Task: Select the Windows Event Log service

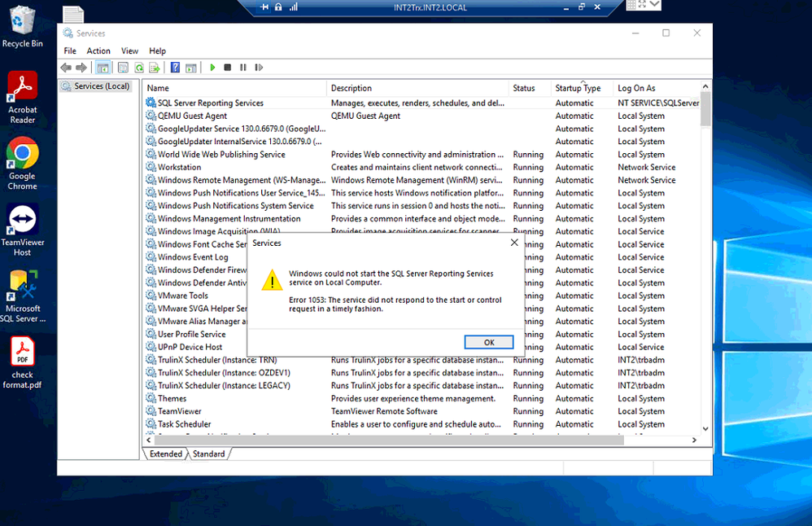Action: (x=193, y=257)
